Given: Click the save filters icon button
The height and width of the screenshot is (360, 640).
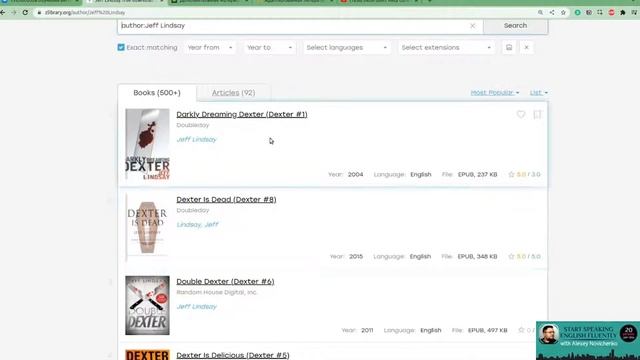Looking at the screenshot, I should click(509, 47).
